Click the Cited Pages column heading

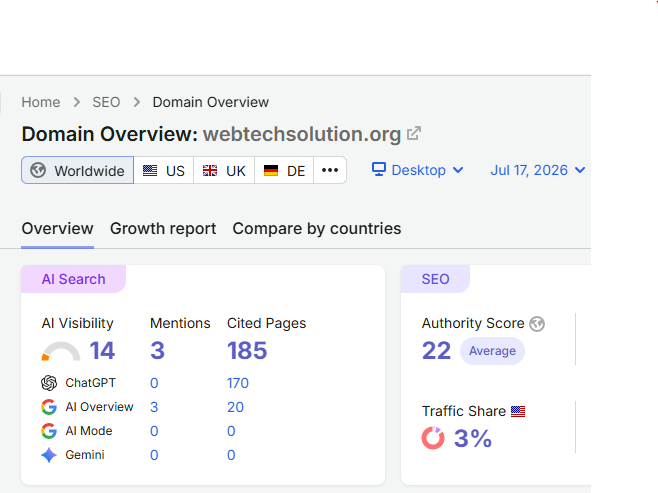266,323
